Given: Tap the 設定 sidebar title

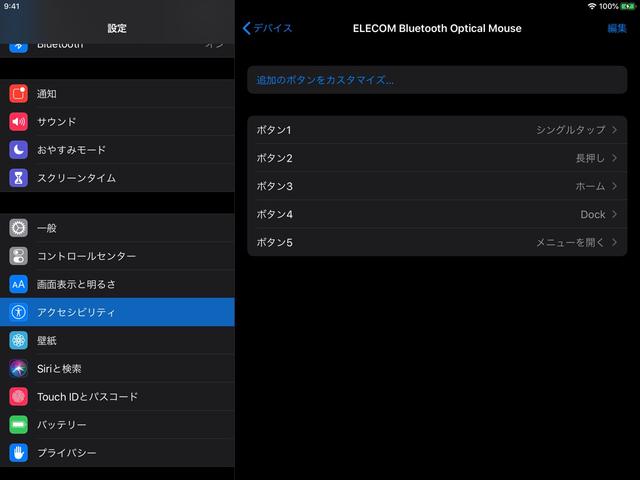Looking at the screenshot, I should (117, 28).
